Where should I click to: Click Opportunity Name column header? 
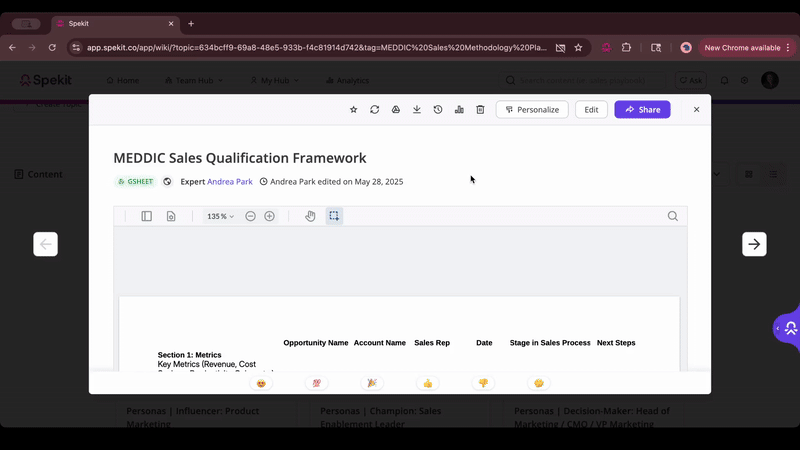(x=316, y=343)
